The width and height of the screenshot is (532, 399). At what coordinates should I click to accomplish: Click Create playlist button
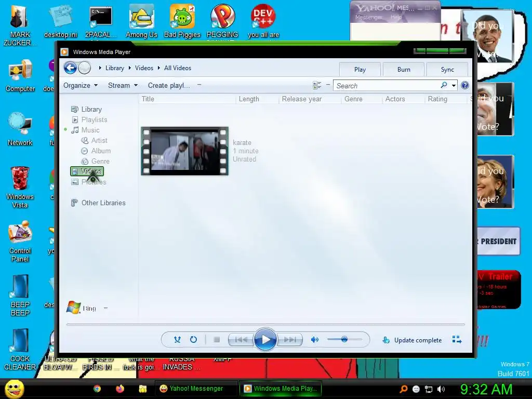coord(169,86)
